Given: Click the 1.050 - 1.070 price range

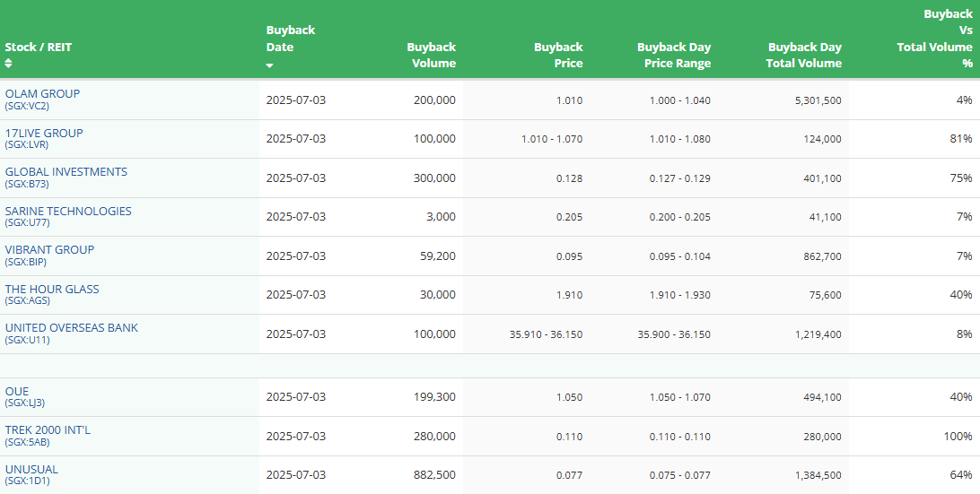Looking at the screenshot, I should 680,398.
